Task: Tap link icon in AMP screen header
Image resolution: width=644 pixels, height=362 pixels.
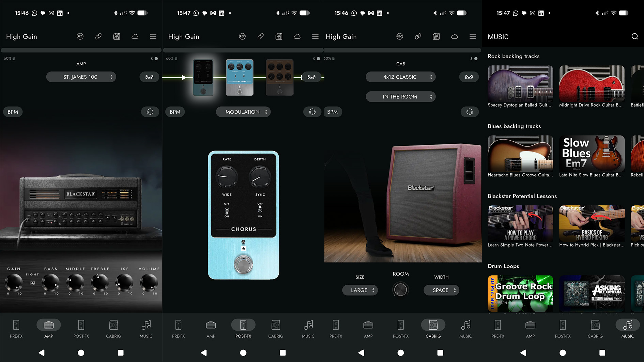Action: [x=98, y=36]
